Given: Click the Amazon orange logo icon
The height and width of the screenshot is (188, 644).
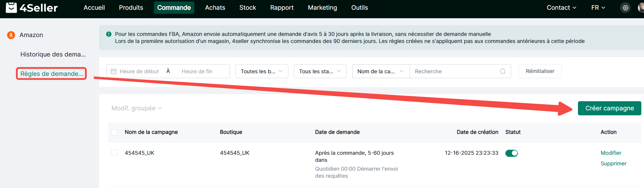Looking at the screenshot, I should pyautogui.click(x=11, y=35).
